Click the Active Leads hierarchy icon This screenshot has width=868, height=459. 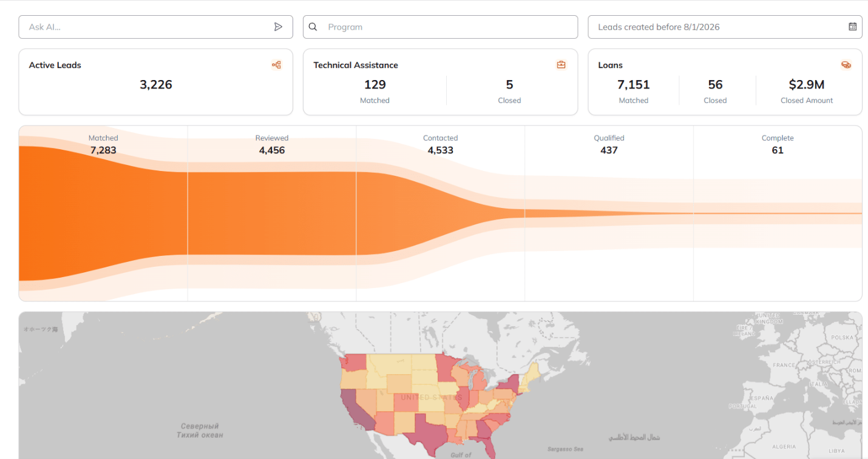pos(276,65)
